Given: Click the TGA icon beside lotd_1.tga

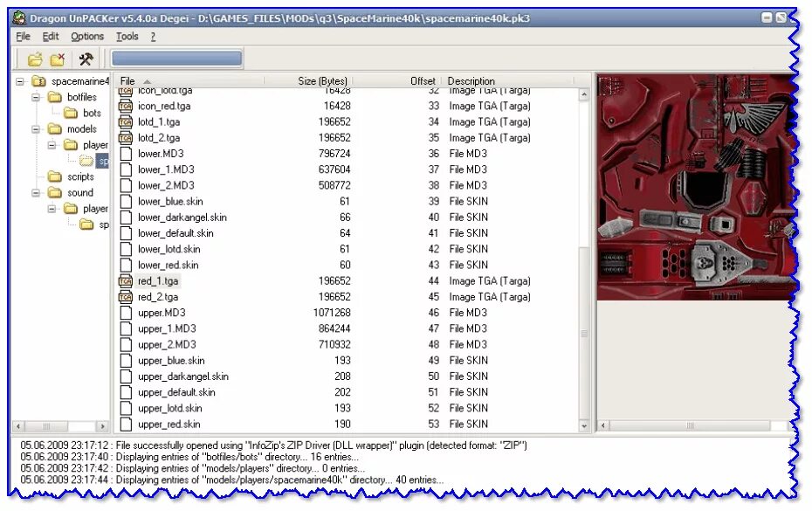Looking at the screenshot, I should click(x=126, y=122).
